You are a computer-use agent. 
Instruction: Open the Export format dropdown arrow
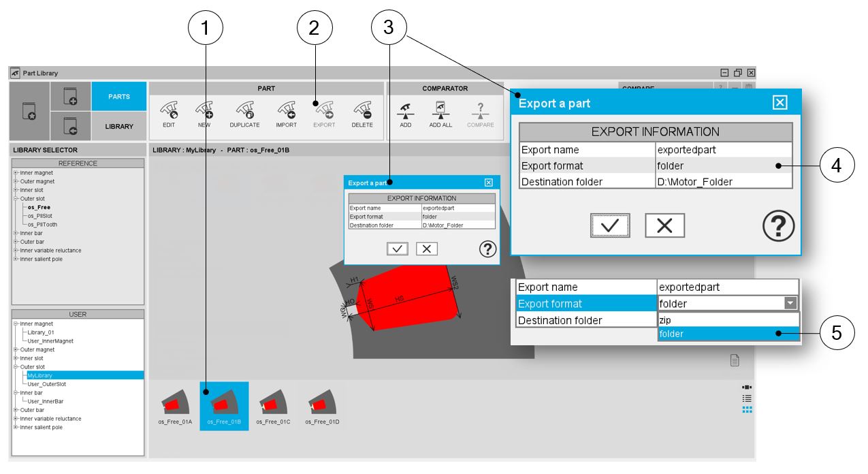click(790, 304)
